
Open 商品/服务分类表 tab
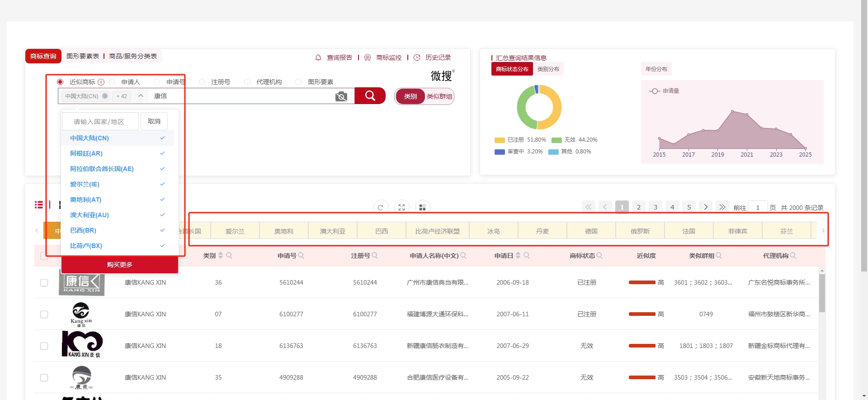(x=133, y=56)
